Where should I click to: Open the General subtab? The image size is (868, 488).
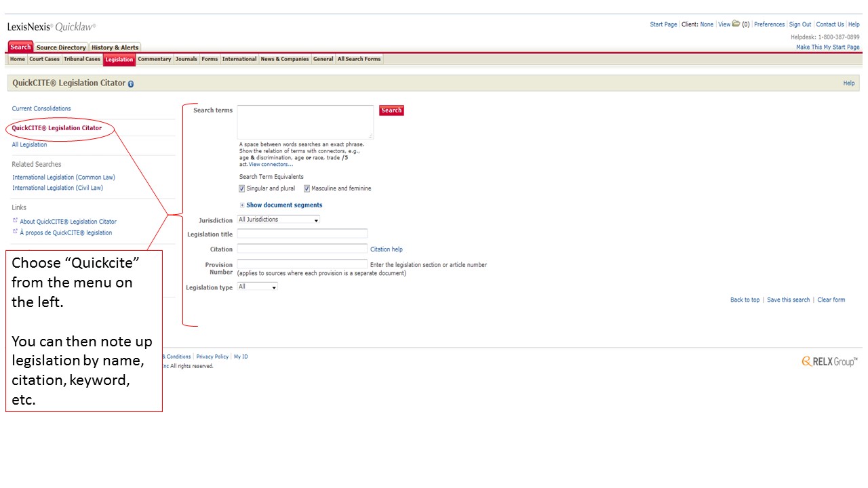pos(323,59)
